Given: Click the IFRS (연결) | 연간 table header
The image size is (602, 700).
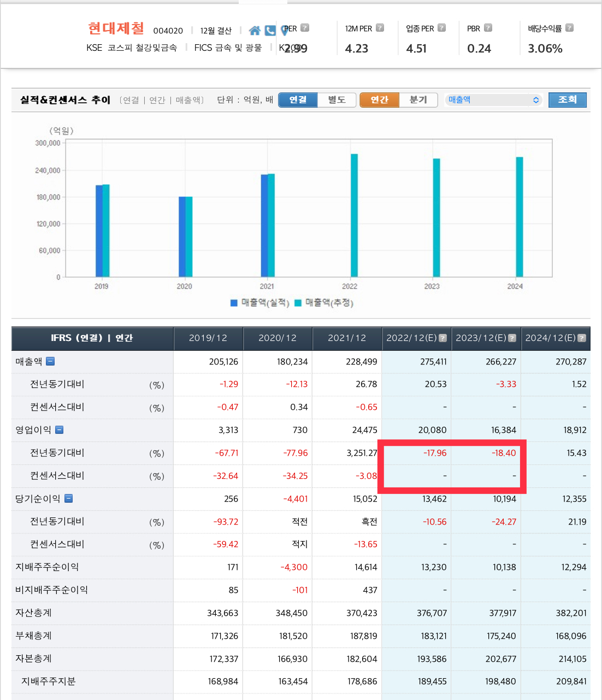Looking at the screenshot, I should coord(92,338).
